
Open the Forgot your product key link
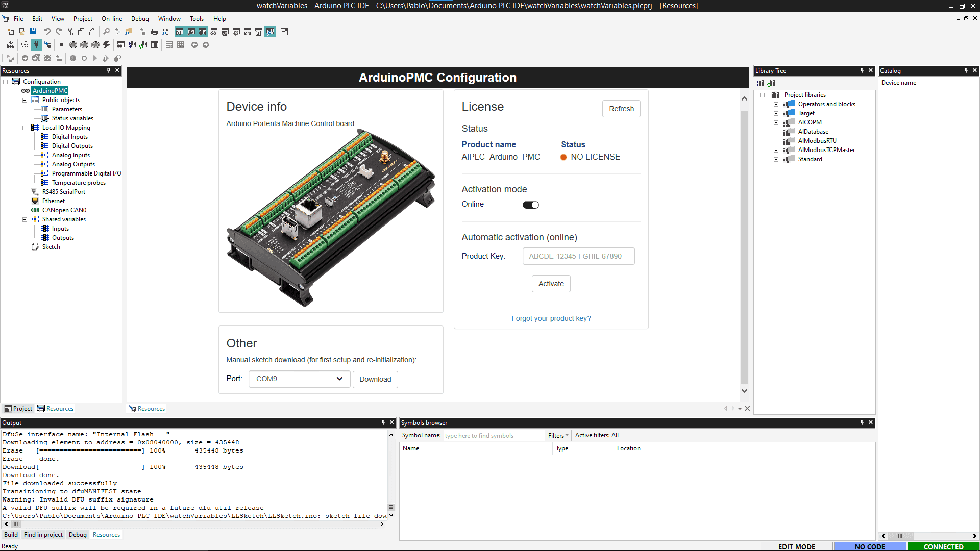pos(551,318)
